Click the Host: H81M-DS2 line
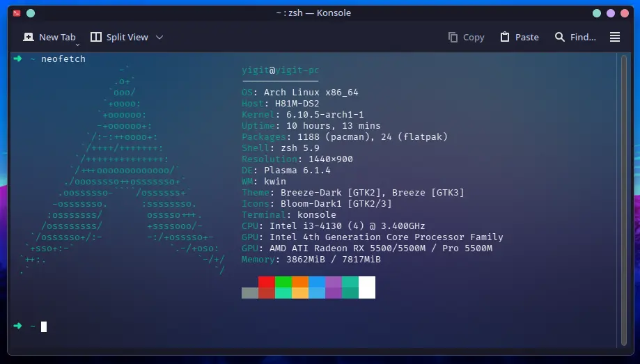 [x=281, y=104]
